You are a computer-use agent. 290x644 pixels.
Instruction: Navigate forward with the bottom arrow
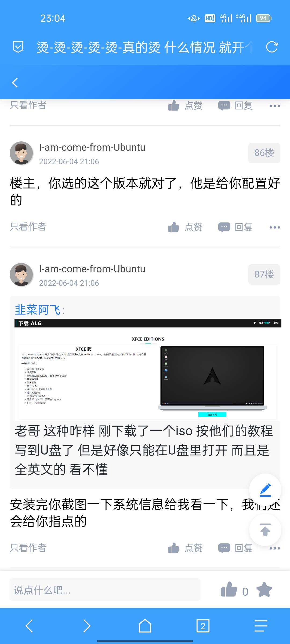pos(87,626)
